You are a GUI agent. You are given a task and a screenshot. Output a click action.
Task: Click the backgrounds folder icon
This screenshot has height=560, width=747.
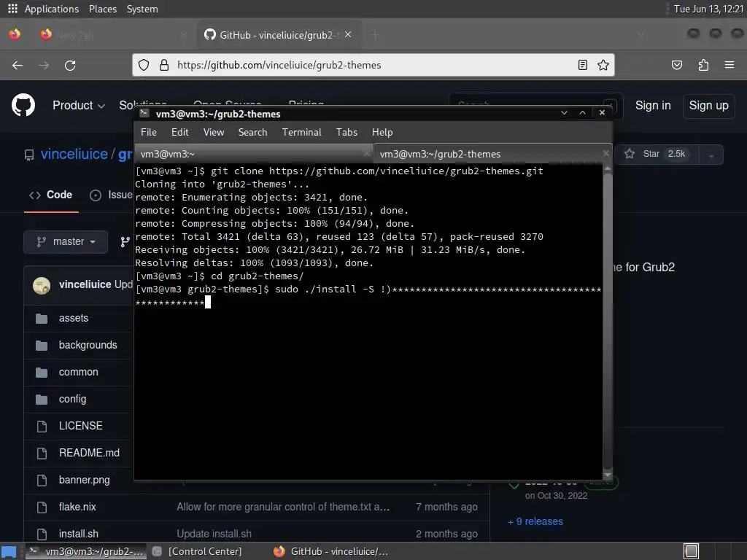click(42, 345)
